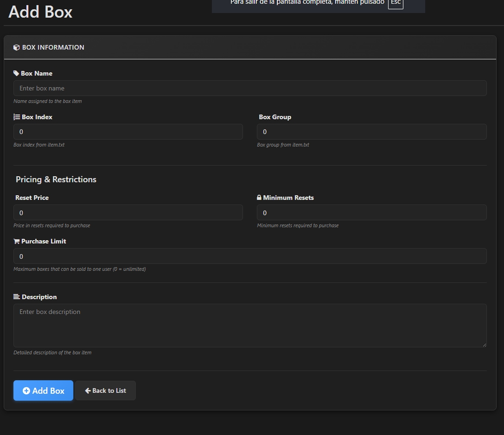
Task: Select the Box Group number field
Action: pyautogui.click(x=371, y=132)
